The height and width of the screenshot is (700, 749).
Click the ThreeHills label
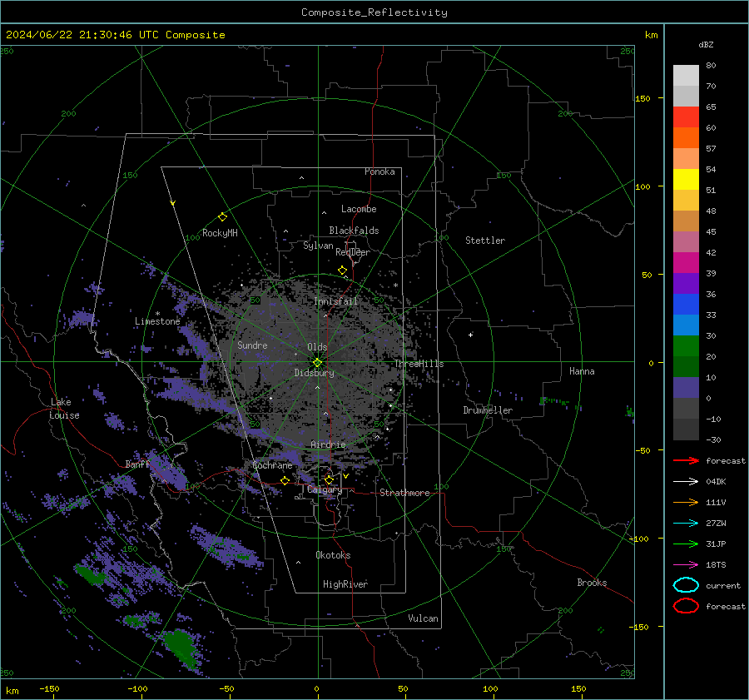tap(419, 364)
